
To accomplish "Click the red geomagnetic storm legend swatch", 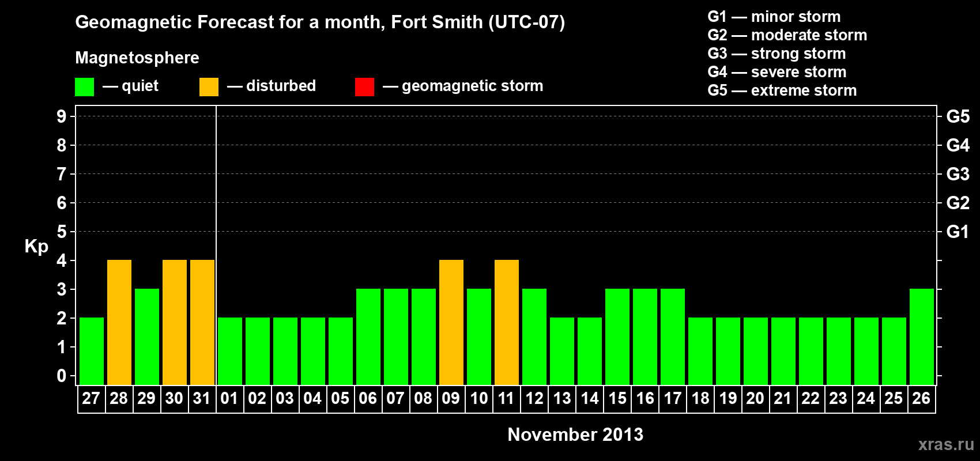I will [x=364, y=87].
